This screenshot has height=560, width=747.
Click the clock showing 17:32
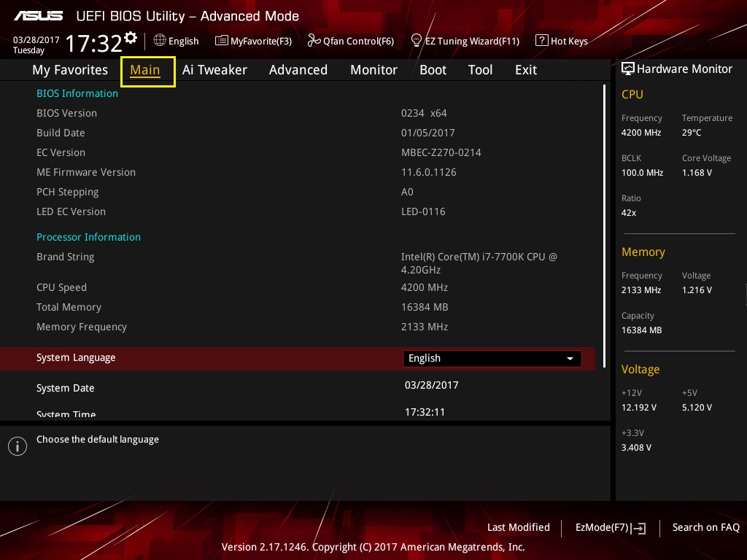(x=94, y=43)
